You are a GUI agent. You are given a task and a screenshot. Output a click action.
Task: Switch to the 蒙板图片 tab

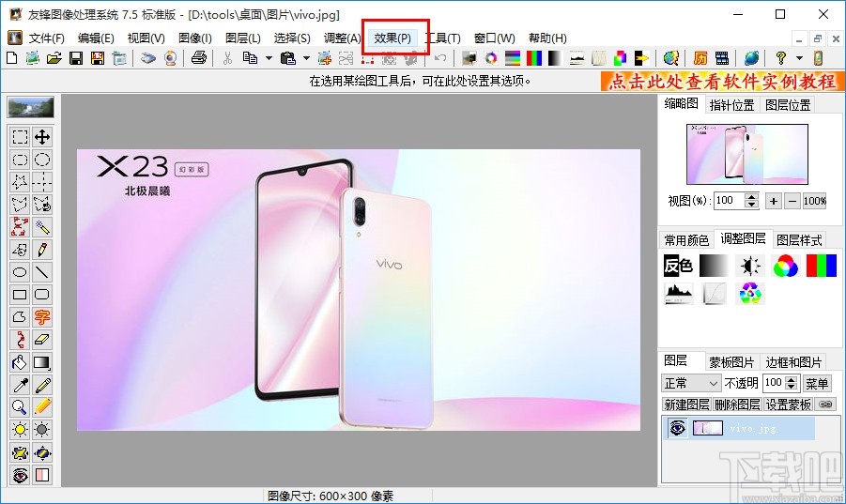[x=731, y=362]
